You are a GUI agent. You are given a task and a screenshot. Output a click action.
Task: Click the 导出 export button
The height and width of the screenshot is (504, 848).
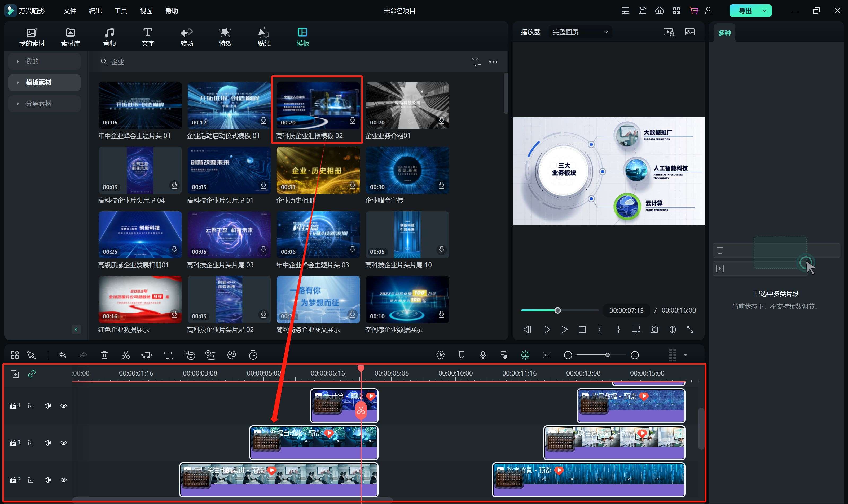tap(745, 11)
